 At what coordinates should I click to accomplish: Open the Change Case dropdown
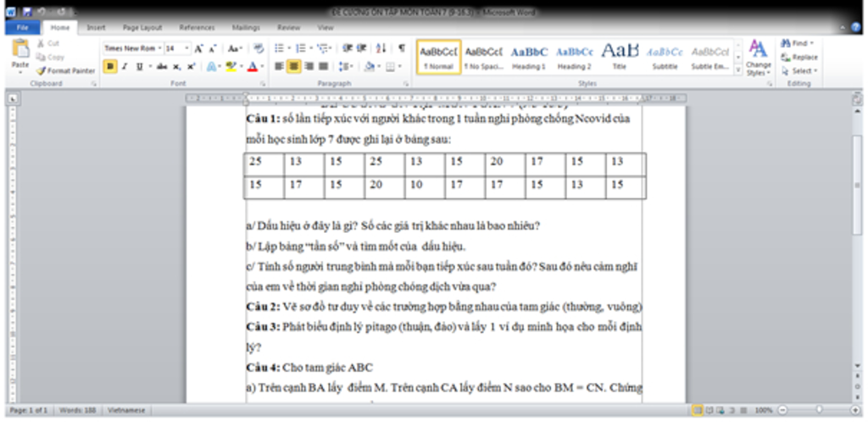[x=236, y=48]
